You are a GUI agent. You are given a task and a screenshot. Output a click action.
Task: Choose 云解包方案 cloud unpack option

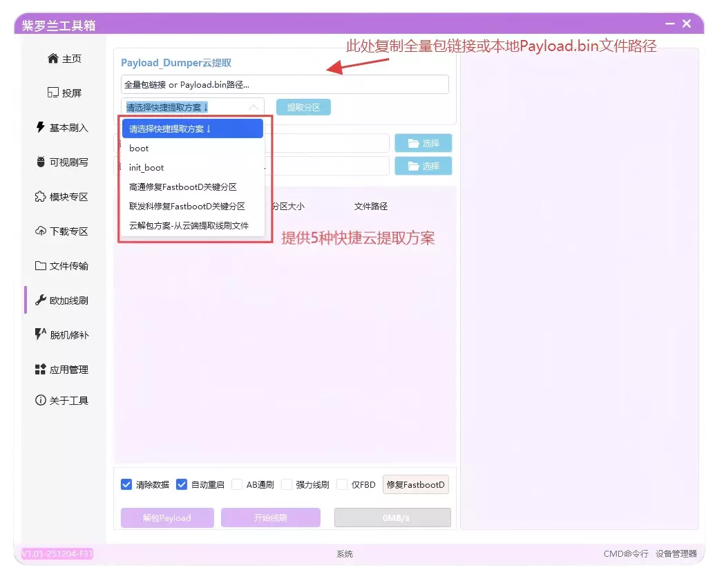click(x=187, y=226)
